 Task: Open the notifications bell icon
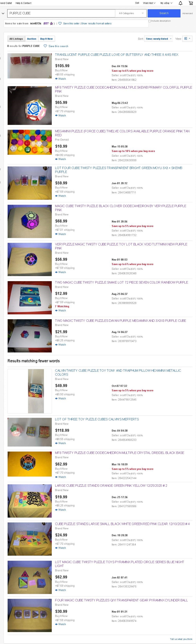(181, 3)
